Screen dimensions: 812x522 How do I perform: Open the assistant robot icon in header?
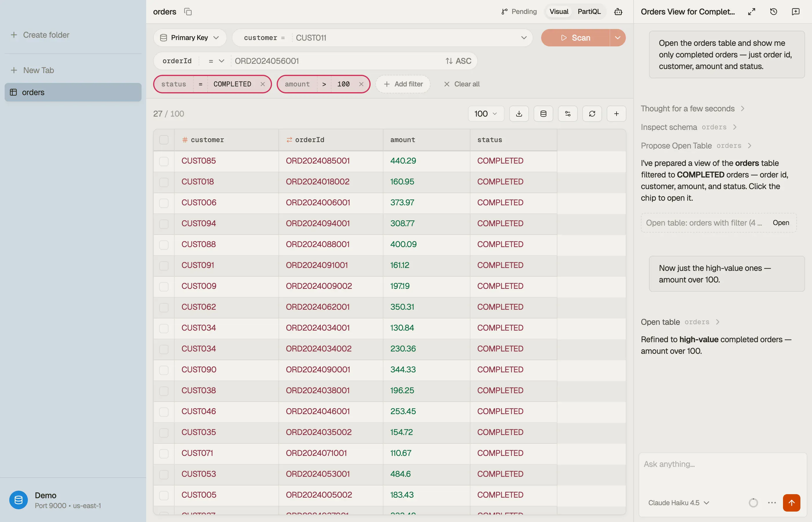[618, 12]
